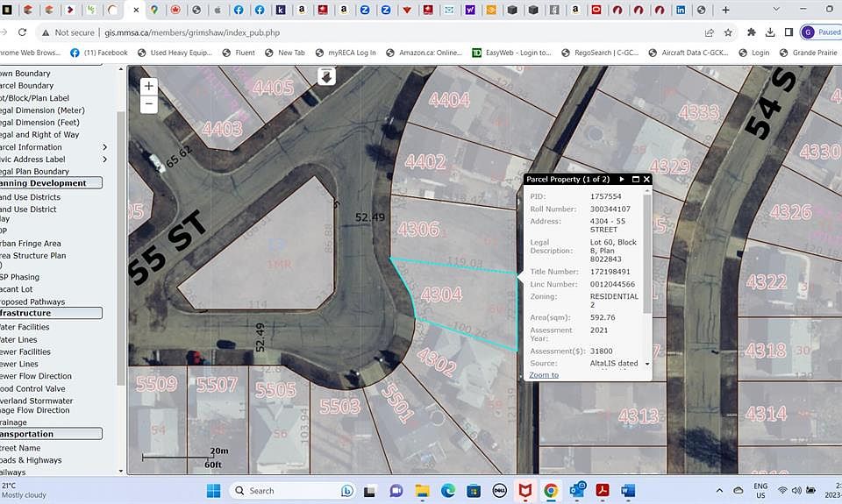Open the browser Downloads icon
842x504 pixels.
click(x=770, y=32)
